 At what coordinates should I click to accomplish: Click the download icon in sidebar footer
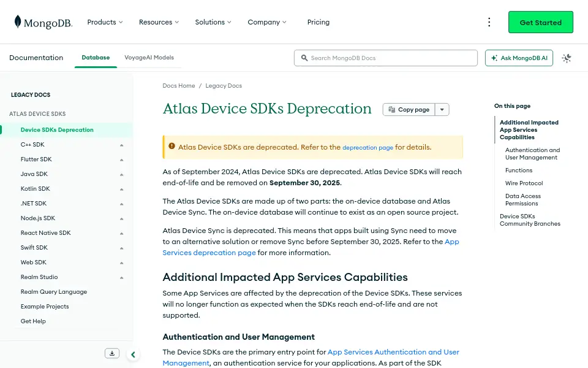112,353
